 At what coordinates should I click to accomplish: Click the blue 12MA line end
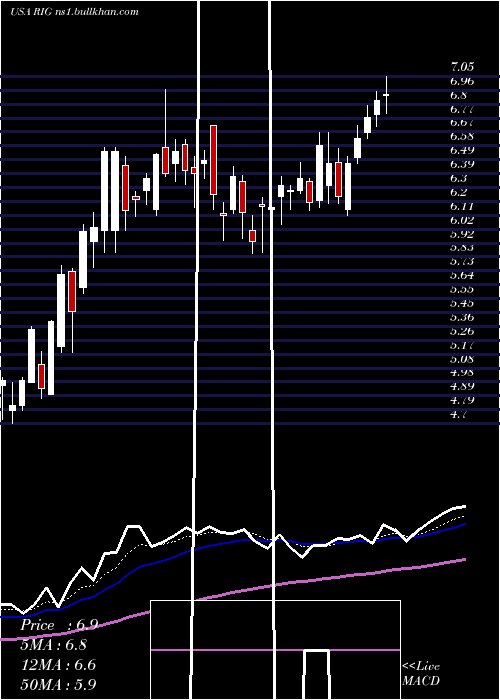click(464, 525)
